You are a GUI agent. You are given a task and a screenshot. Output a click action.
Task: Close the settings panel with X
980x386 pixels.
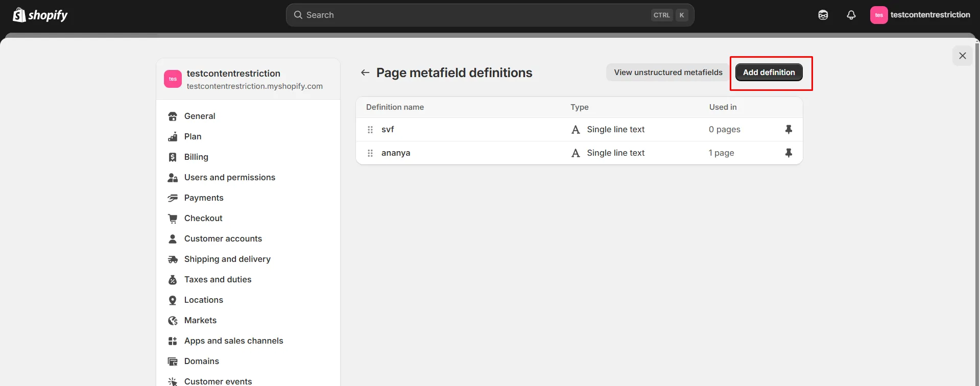(963, 56)
